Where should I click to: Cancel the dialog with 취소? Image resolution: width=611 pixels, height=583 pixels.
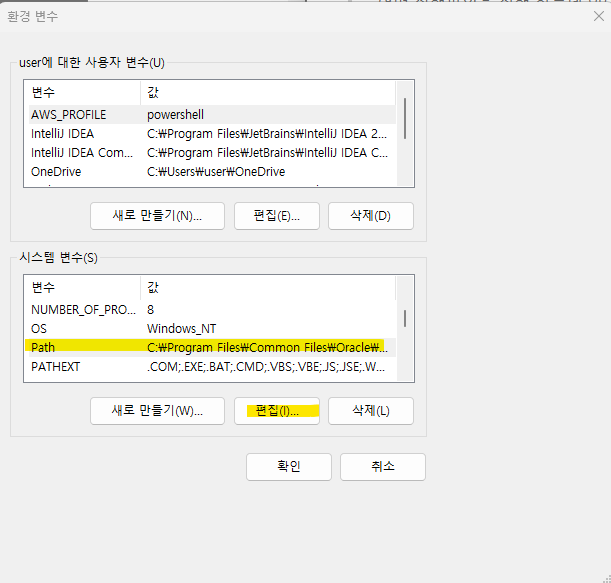coord(383,466)
